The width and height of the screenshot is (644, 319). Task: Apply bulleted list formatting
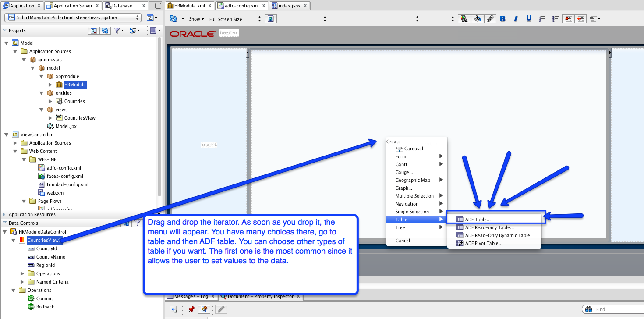tap(556, 19)
